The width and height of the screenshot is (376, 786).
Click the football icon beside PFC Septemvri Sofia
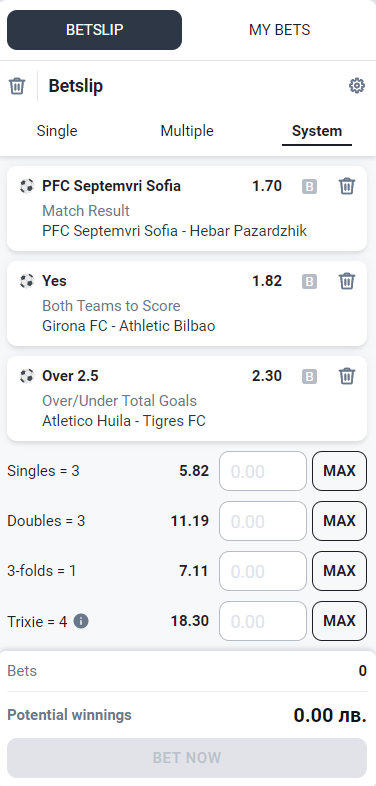(27, 186)
